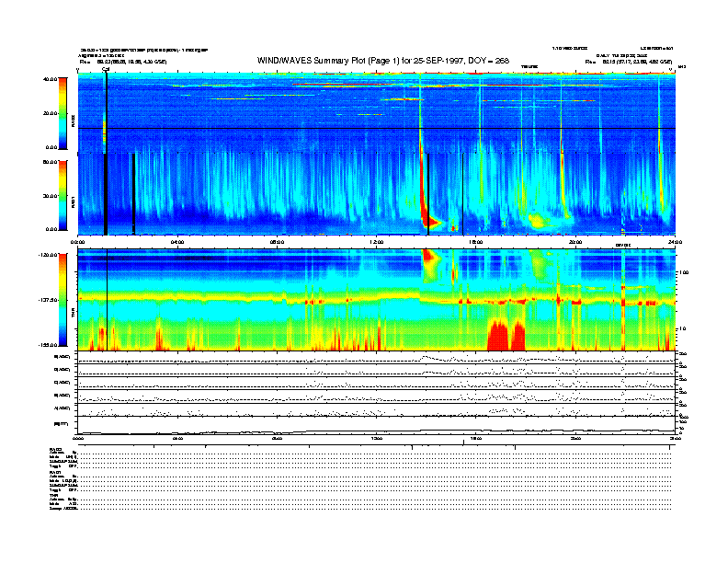Select the TNR intensity color scale bar

(x=63, y=300)
